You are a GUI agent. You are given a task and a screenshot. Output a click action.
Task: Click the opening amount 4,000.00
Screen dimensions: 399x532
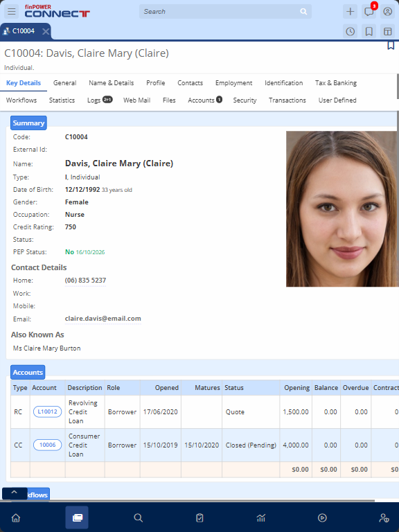pyautogui.click(x=296, y=445)
